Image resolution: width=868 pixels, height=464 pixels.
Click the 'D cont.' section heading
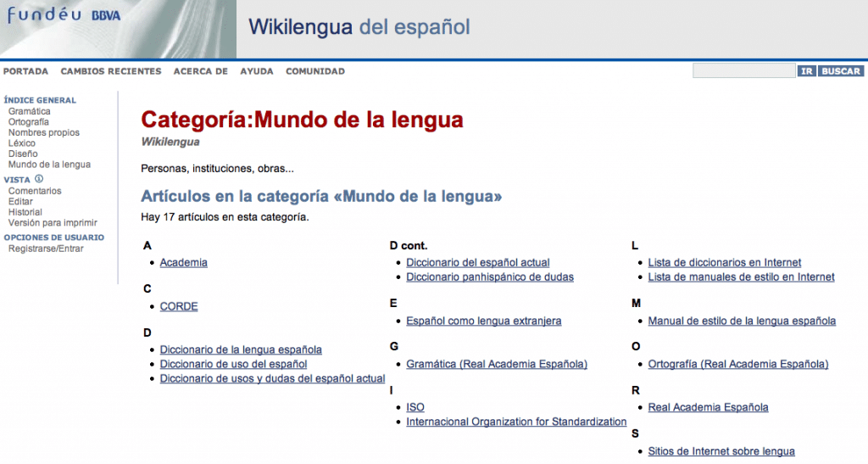click(x=409, y=245)
